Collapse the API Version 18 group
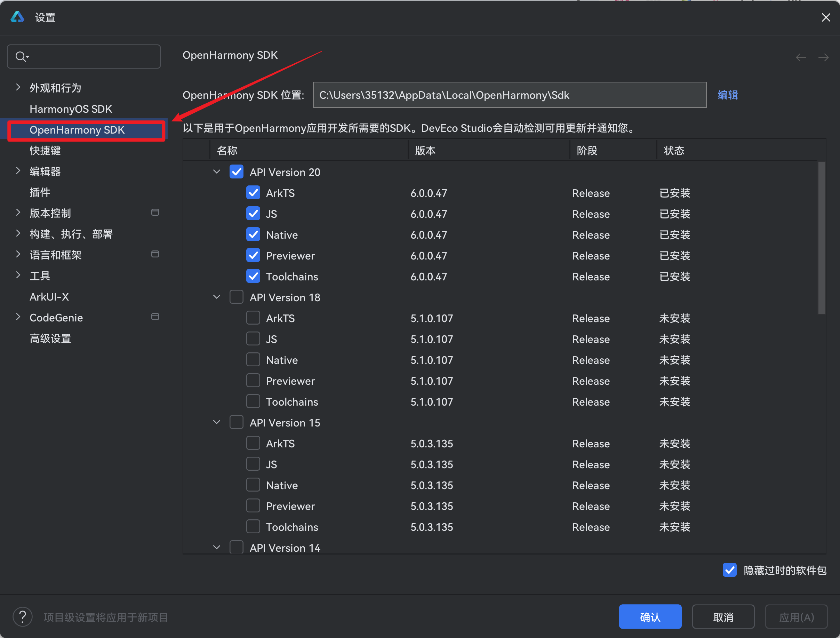Image resolution: width=840 pixels, height=638 pixels. click(217, 297)
